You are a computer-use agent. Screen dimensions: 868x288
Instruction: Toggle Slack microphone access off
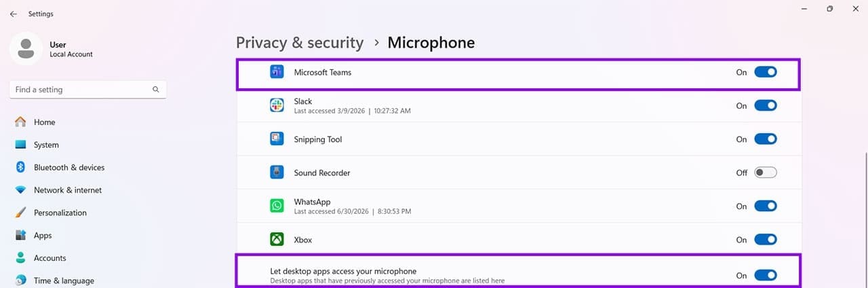[x=766, y=105]
